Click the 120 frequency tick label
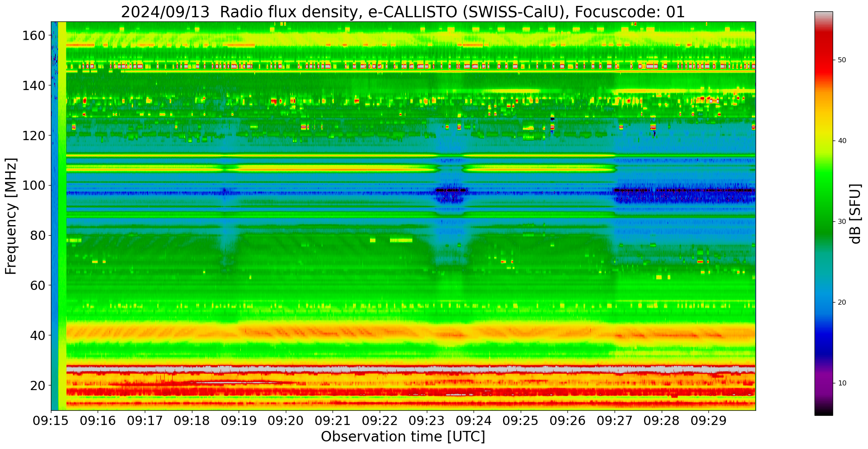This screenshot has height=449, width=868. (x=34, y=135)
